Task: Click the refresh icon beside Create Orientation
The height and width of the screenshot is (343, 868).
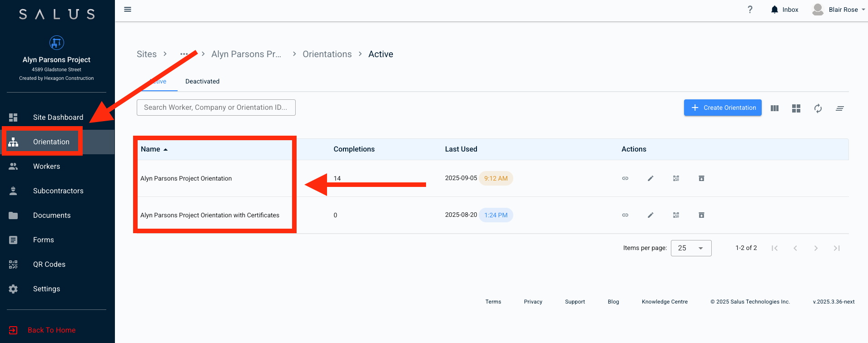Action: 818,108
